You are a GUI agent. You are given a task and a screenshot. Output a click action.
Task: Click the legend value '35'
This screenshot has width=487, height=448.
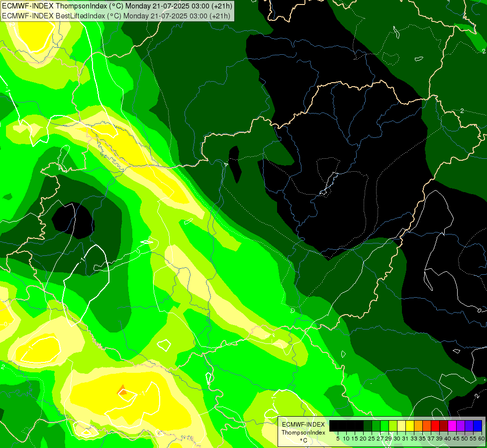coord(423,439)
